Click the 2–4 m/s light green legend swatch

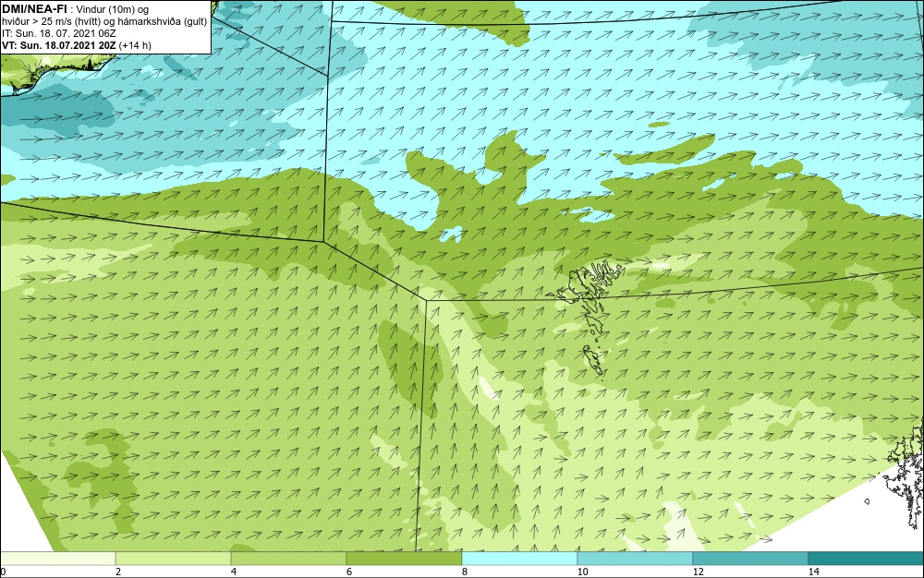click(174, 559)
